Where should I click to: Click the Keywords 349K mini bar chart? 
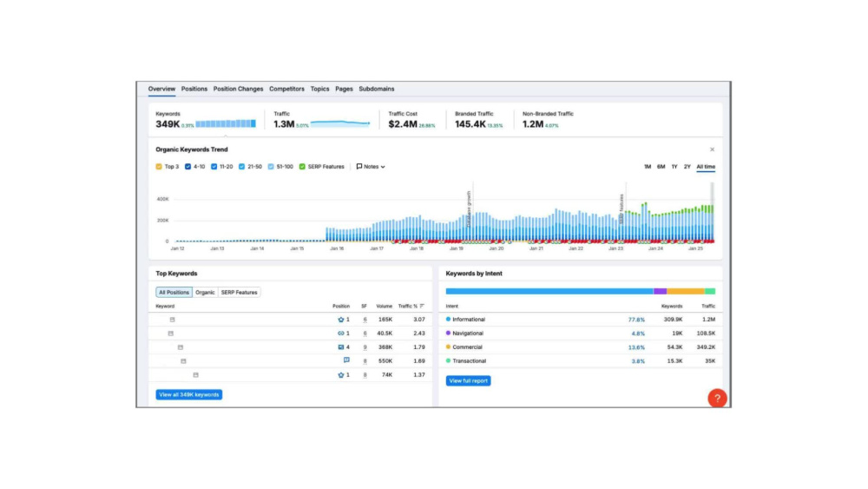tap(226, 123)
